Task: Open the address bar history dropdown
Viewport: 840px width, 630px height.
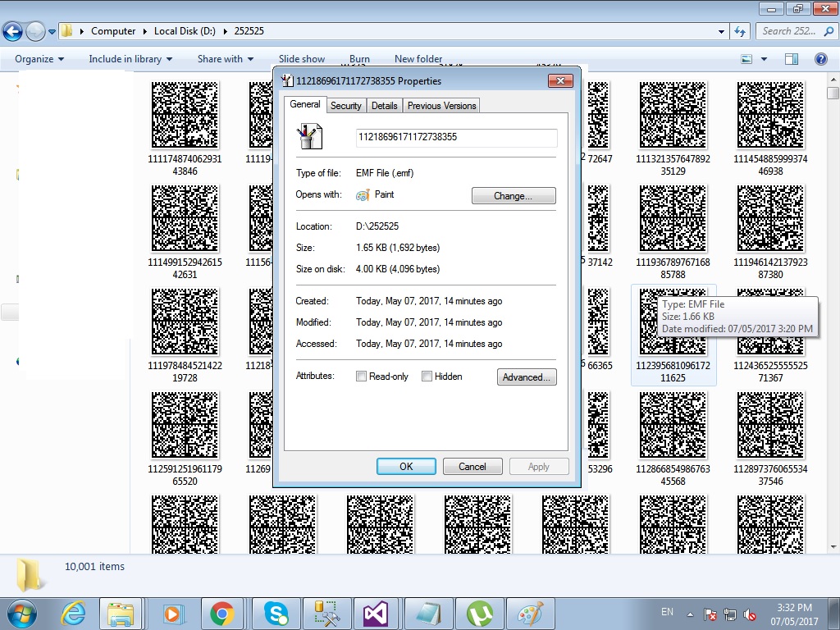Action: coord(722,32)
